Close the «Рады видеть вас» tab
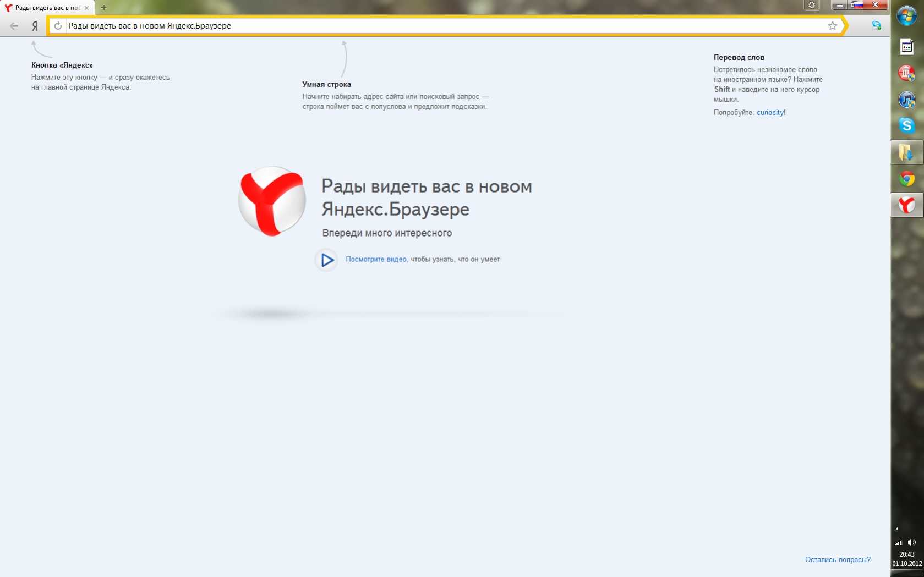 click(x=86, y=8)
